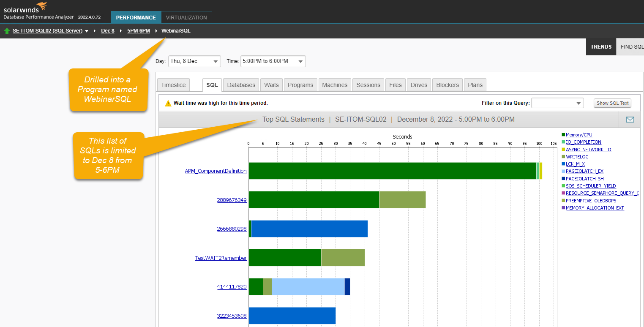Switch to the Waits tab

[x=271, y=85]
